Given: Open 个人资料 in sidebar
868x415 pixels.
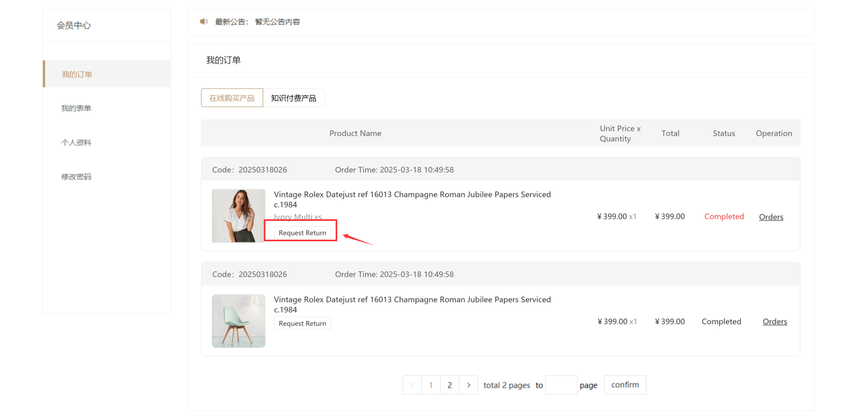Looking at the screenshot, I should pyautogui.click(x=76, y=143).
